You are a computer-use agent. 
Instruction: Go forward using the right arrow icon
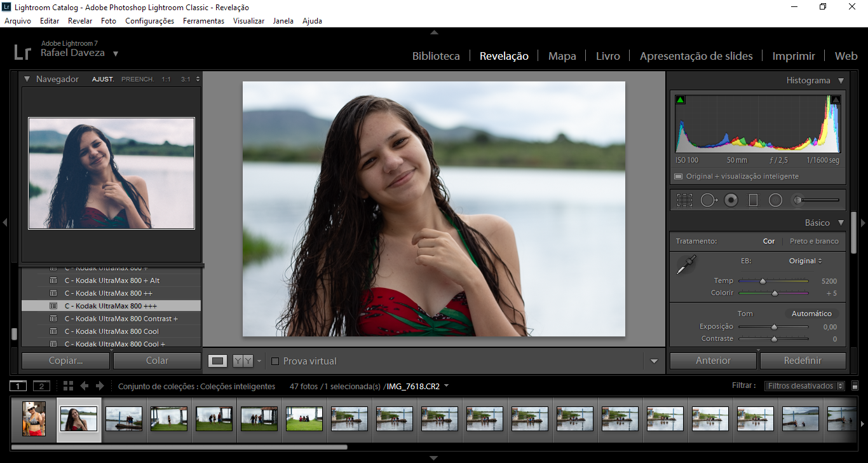click(100, 386)
